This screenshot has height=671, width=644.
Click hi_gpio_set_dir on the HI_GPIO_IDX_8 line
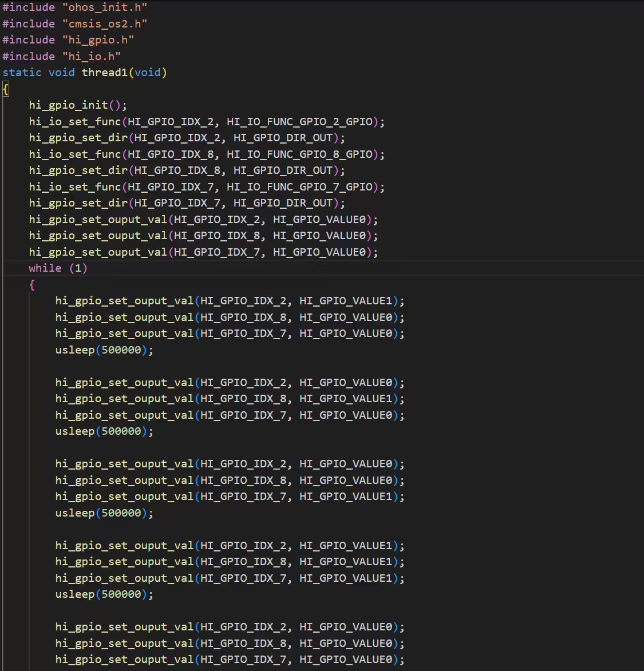click(x=78, y=170)
